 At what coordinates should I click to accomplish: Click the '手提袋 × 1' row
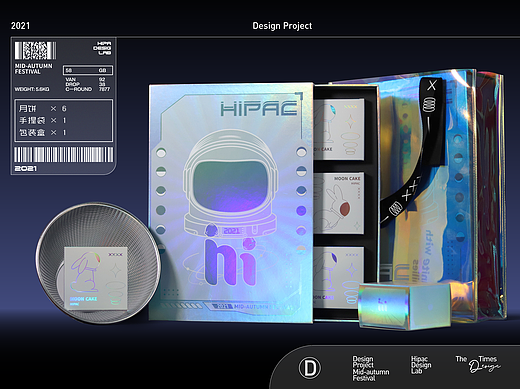(x=43, y=120)
